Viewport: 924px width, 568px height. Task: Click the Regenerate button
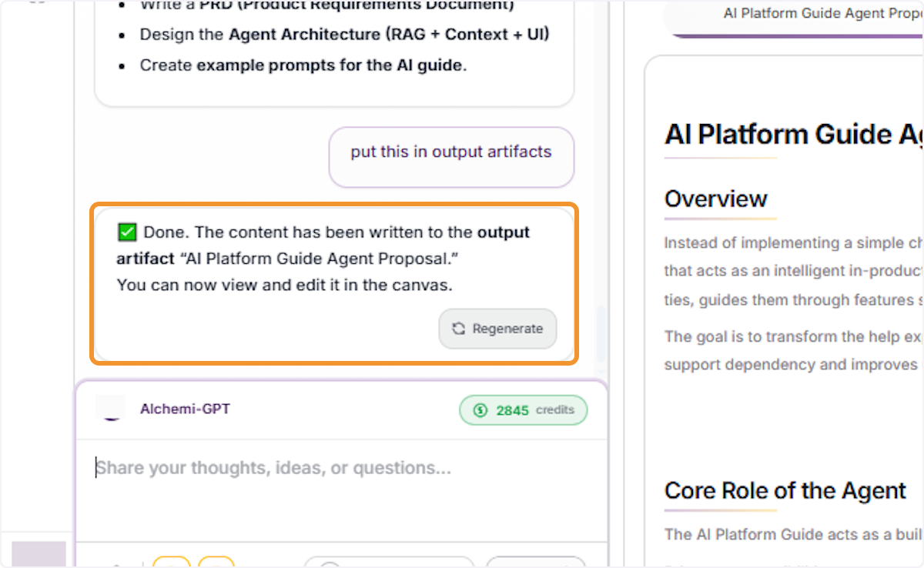(497, 329)
